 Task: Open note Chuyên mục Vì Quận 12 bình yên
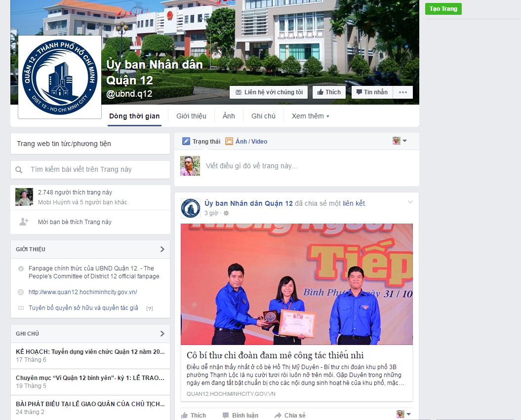90,378
